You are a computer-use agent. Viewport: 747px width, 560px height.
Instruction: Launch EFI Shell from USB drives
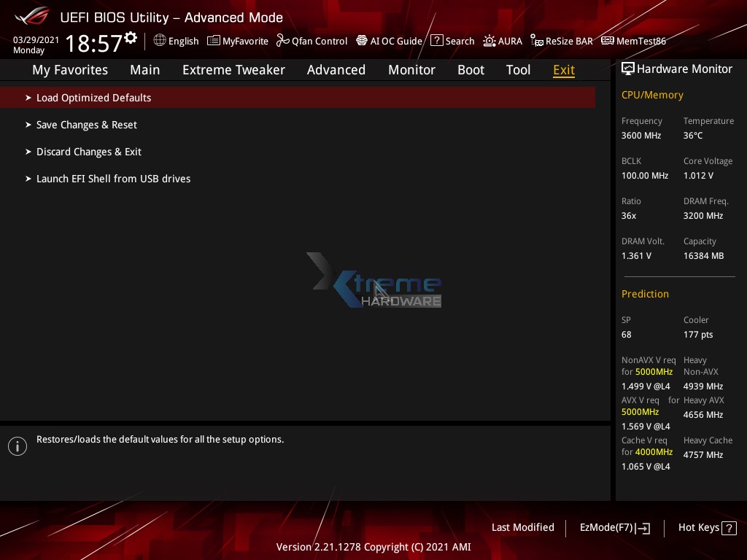pyautogui.click(x=113, y=179)
